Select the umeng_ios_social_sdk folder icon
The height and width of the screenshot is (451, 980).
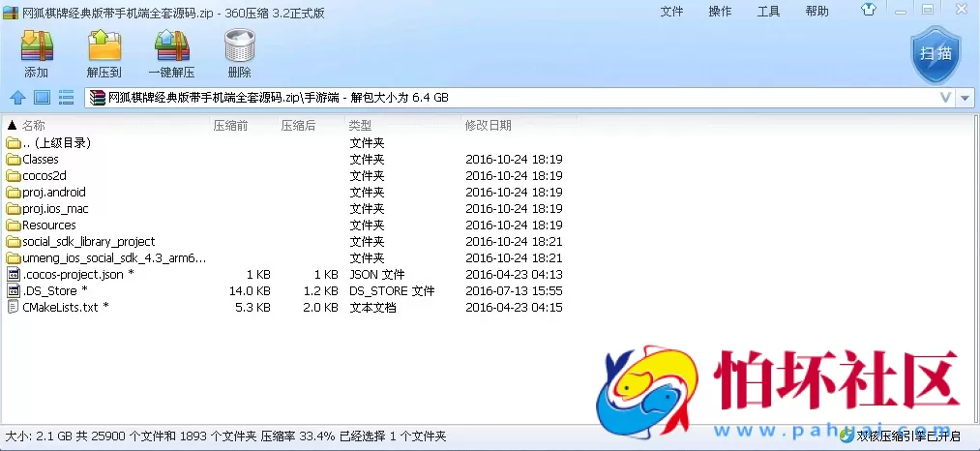point(14,257)
